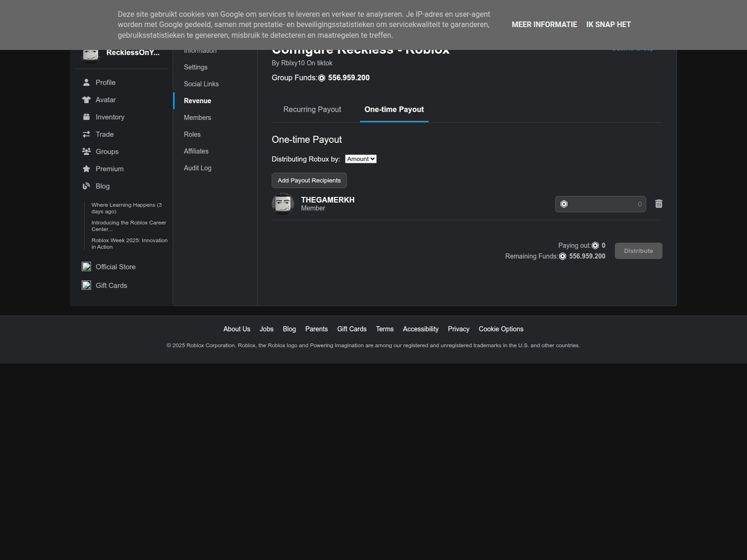Click the Premium star icon

pos(86,169)
